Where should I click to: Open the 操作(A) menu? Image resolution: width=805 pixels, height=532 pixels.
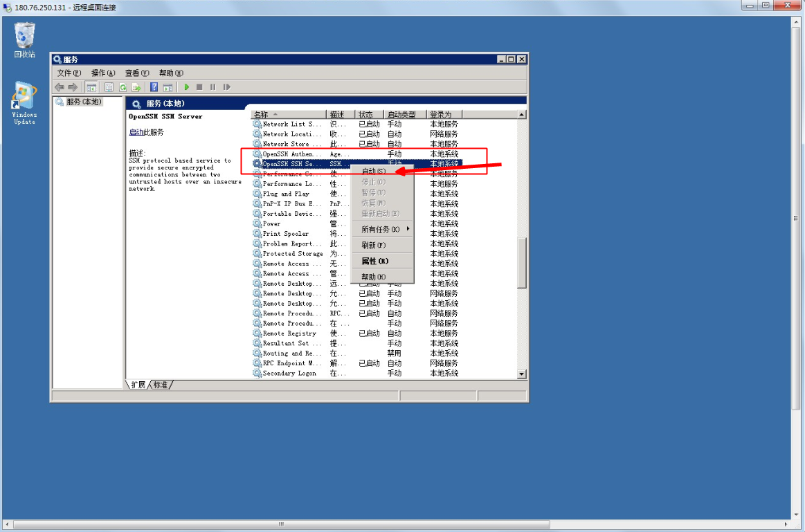click(x=102, y=73)
